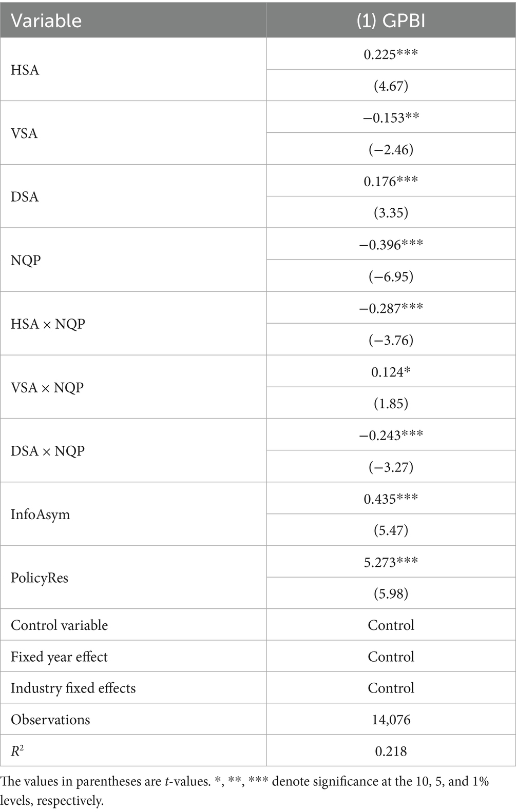Viewport: 516px width, 812px height.
Task: Select the VSA variable label
Action: (24, 133)
